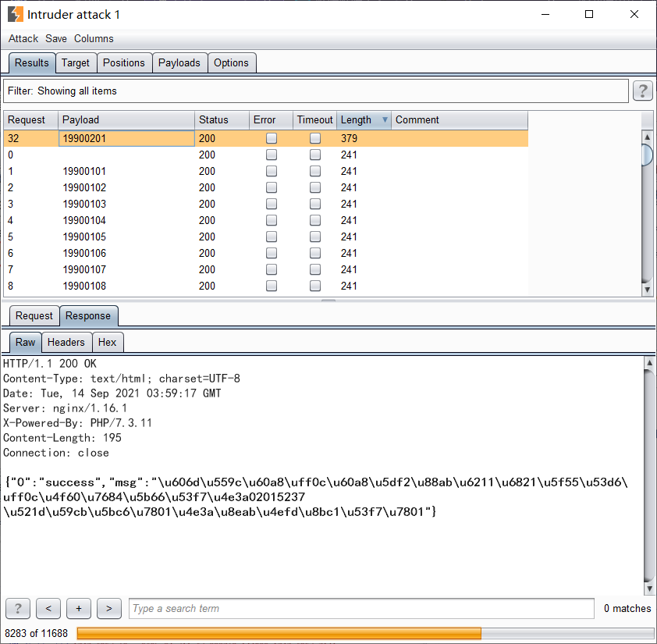Select the Hex view tab

coord(107,343)
